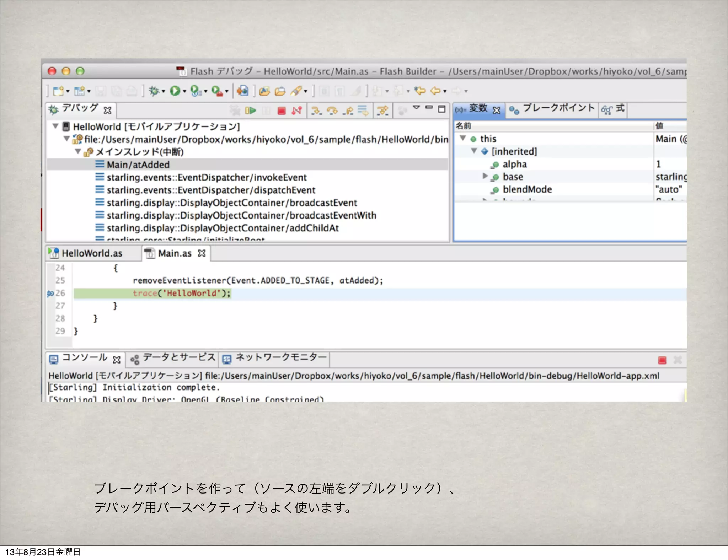The image size is (728, 560).
Task: Click the Open Type icon in toolbar
Action: point(264,91)
